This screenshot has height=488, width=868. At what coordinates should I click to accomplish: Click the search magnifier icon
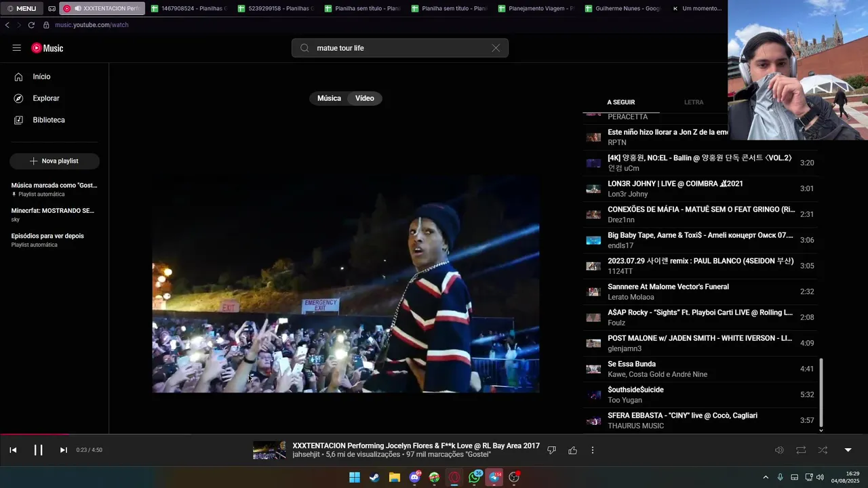(304, 48)
